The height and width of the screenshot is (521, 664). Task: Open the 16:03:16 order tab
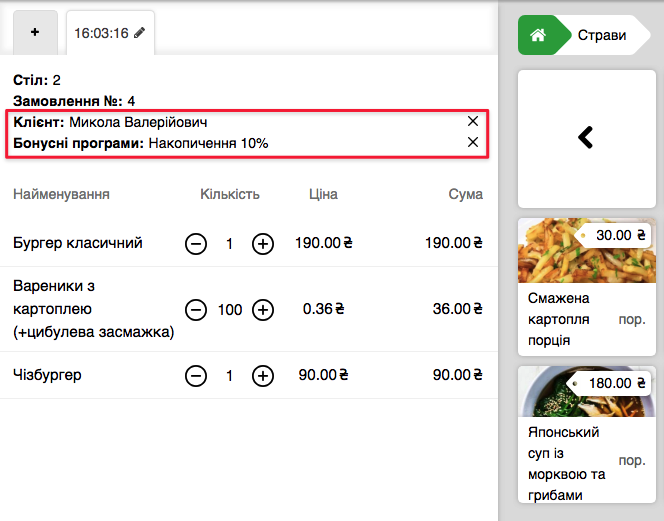point(101,33)
